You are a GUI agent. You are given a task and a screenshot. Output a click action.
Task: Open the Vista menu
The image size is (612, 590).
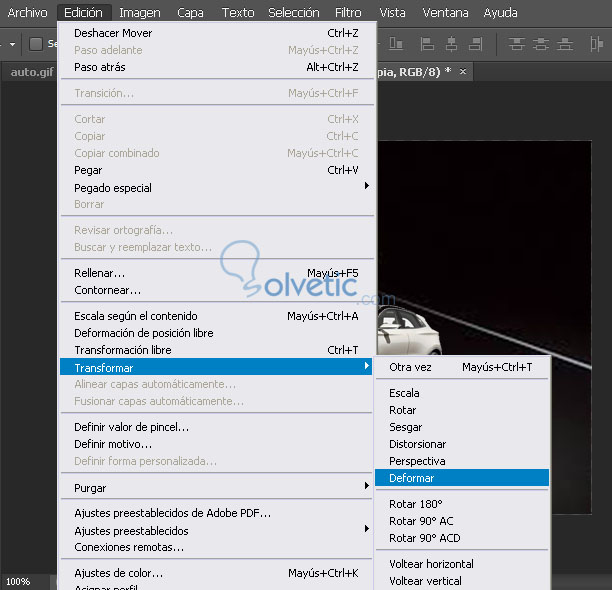click(x=392, y=12)
